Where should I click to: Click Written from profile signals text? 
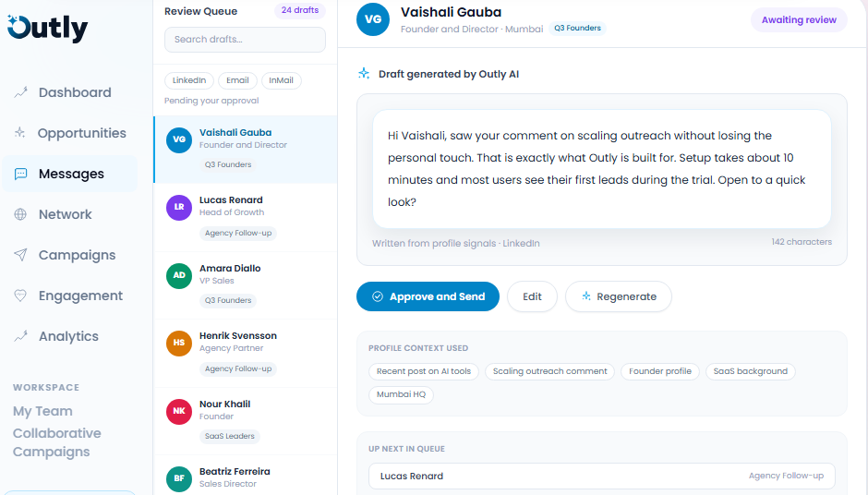[x=455, y=243]
